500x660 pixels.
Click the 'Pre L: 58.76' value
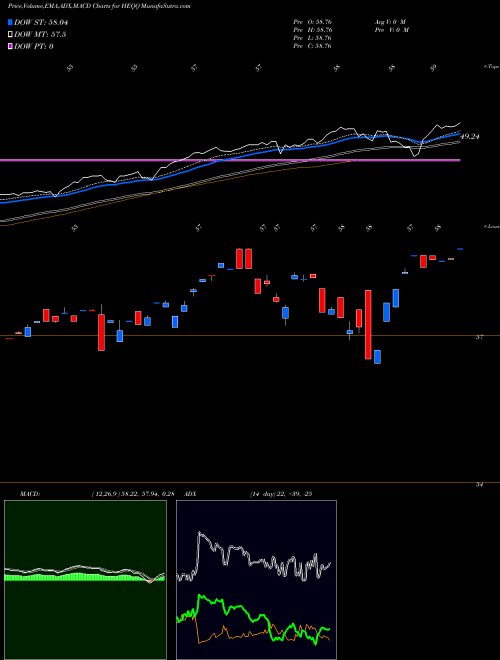[313, 38]
